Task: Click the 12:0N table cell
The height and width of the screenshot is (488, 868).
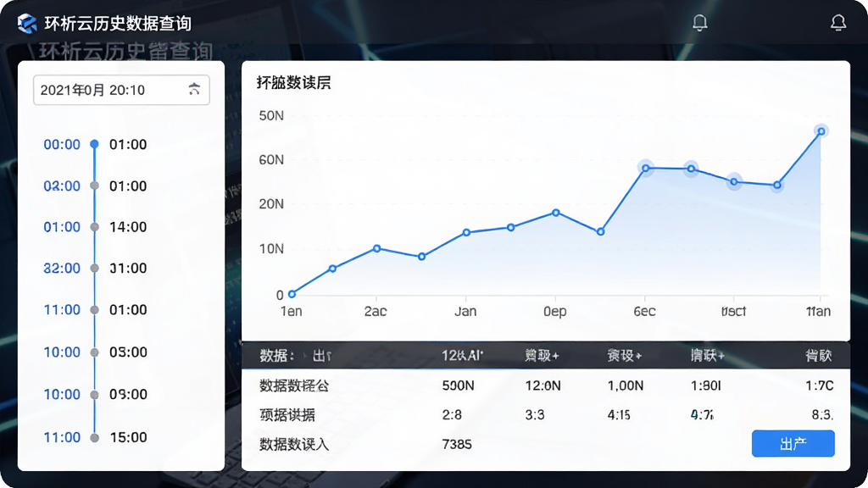Action: [x=542, y=385]
